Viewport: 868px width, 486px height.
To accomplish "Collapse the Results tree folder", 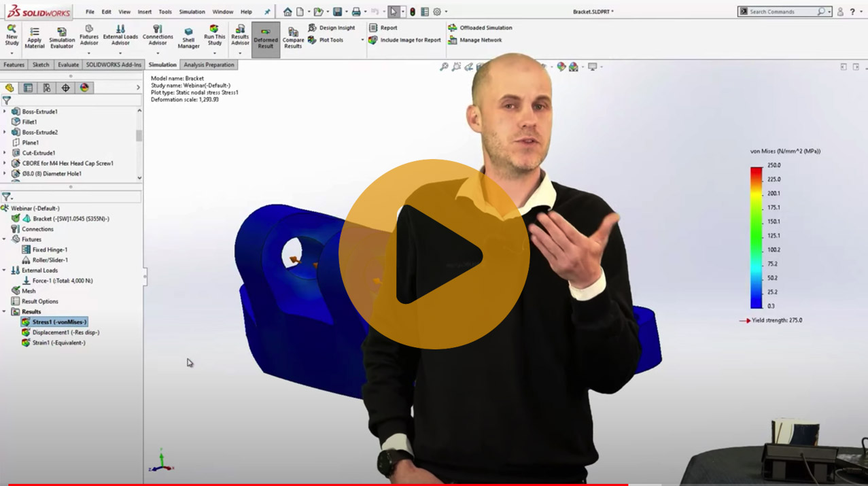I will (5, 312).
